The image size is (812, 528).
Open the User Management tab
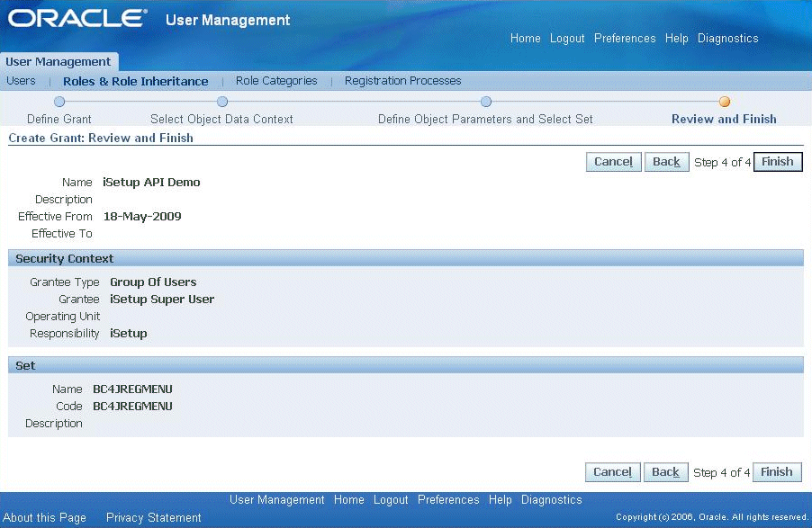pos(58,61)
